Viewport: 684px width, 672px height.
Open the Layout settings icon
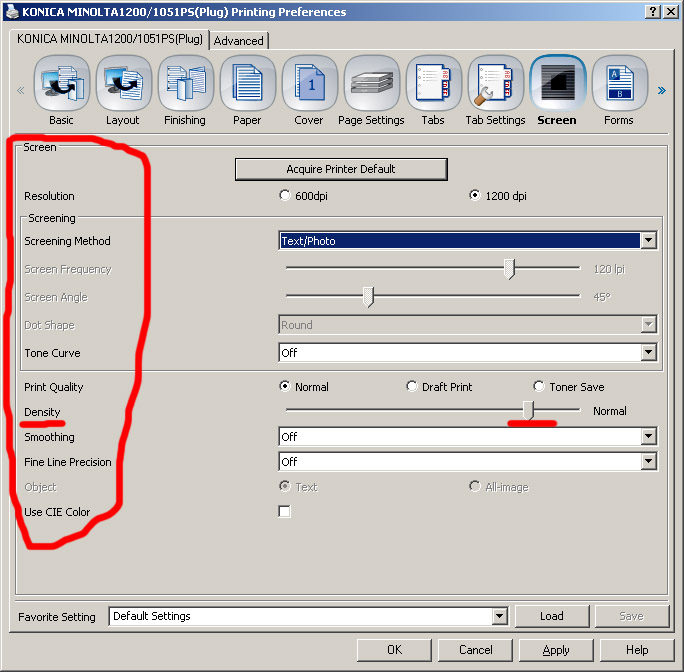123,83
